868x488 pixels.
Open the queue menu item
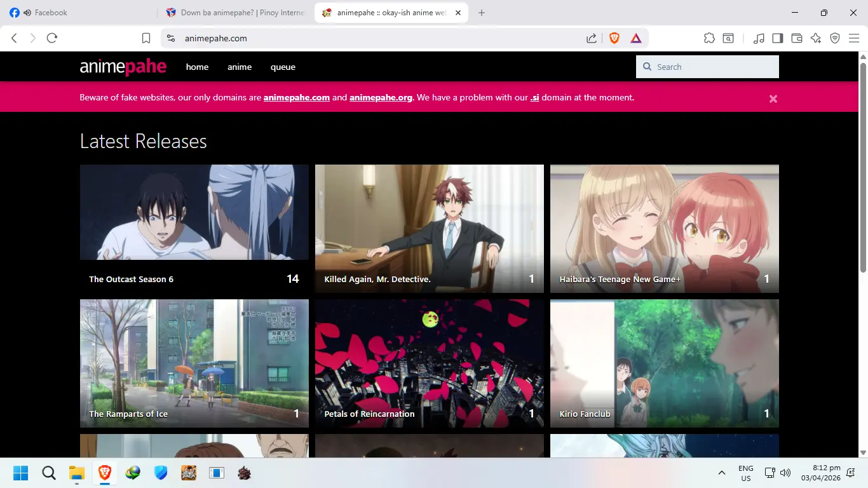click(283, 67)
